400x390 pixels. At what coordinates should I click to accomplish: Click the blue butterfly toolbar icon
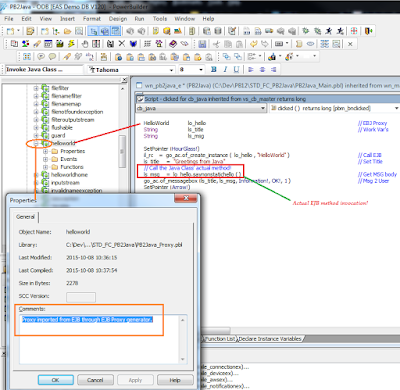coord(133,44)
